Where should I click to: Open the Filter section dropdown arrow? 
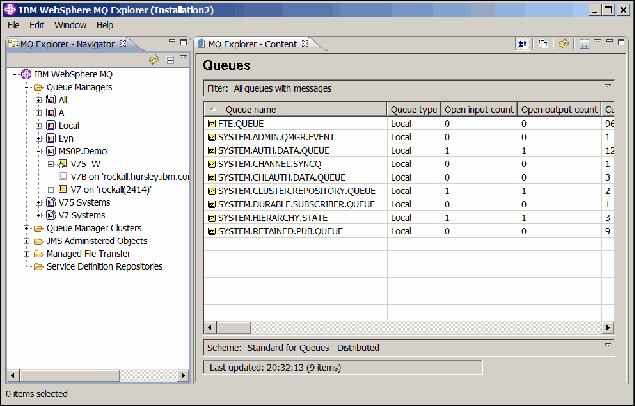coord(608,85)
